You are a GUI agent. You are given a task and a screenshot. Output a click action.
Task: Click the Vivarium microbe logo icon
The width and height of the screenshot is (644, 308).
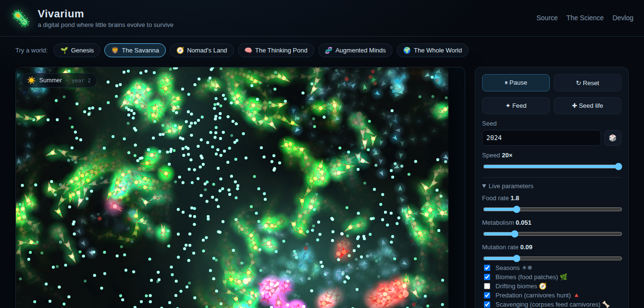coord(21,18)
